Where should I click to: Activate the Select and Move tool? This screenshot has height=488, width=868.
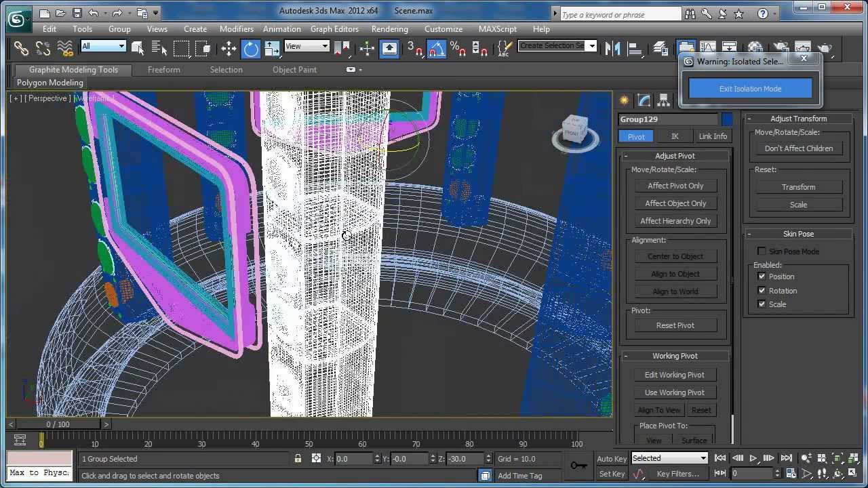point(229,48)
